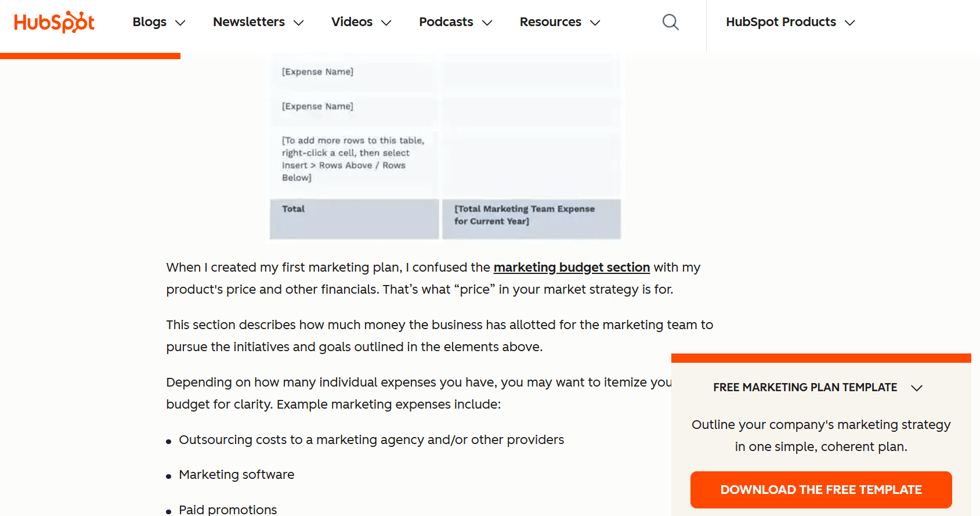Click the chevron arrow beside Podcasts
Screen dimensions: 980x516
pos(487,23)
